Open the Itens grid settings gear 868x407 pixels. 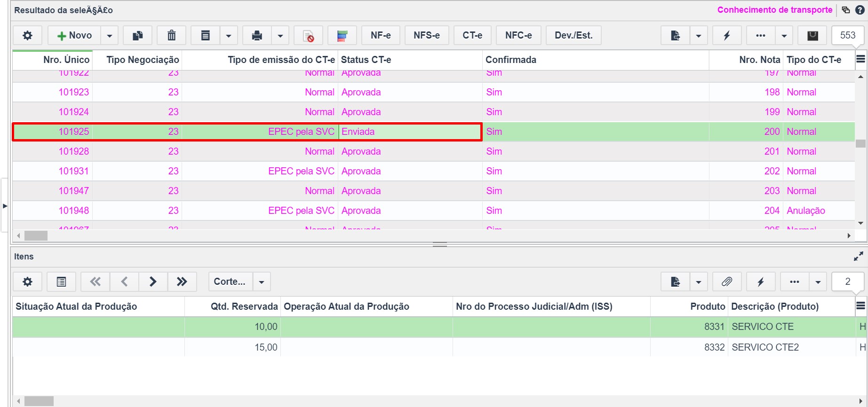pos(28,282)
